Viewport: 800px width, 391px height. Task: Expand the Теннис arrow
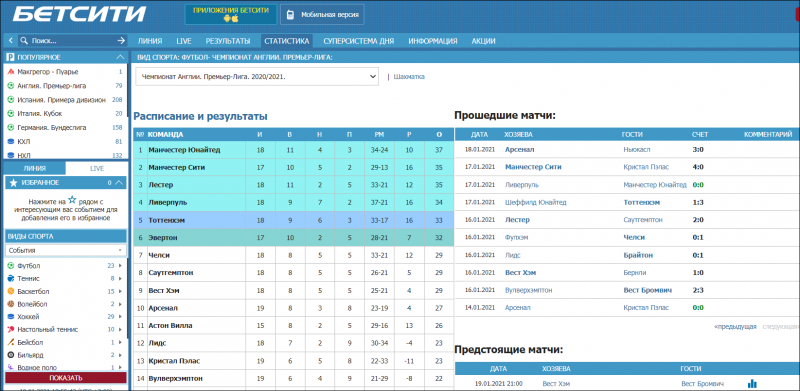coord(120,279)
